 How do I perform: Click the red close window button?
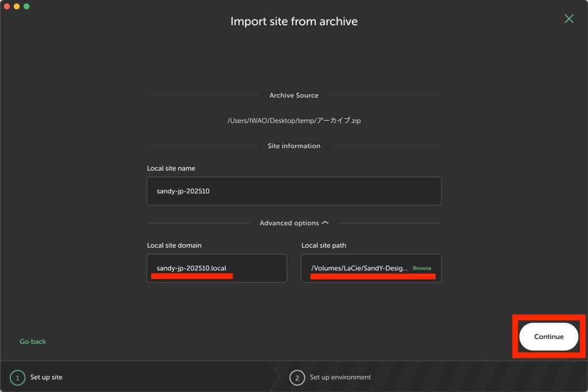click(7, 6)
